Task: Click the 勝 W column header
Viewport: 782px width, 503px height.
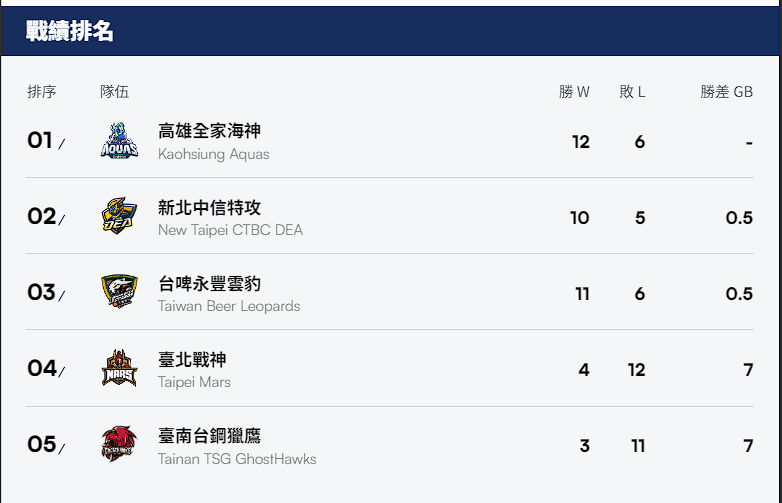Action: tap(574, 92)
